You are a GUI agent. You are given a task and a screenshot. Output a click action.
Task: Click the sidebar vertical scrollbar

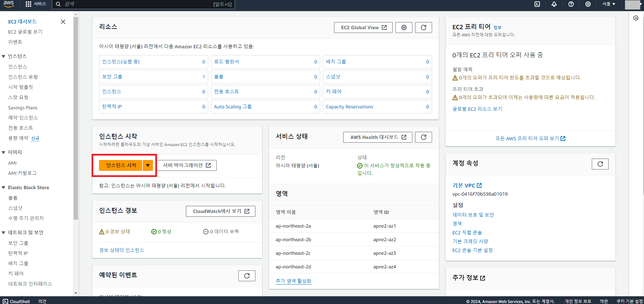click(x=76, y=118)
